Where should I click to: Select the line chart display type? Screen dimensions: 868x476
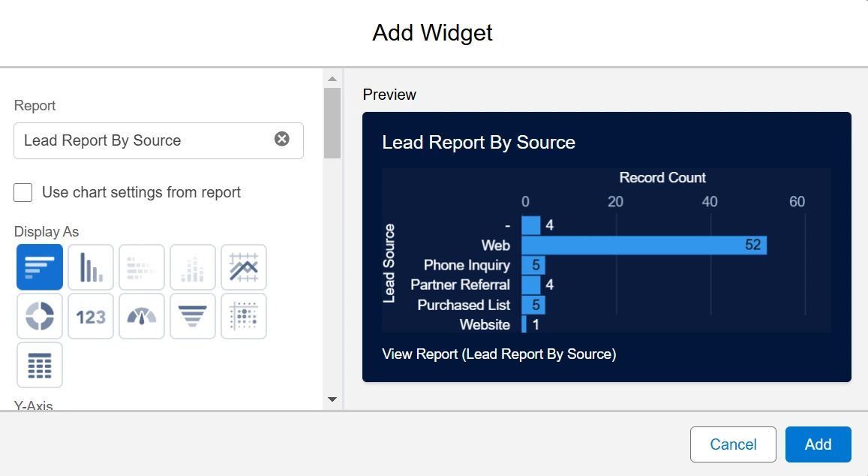[244, 267]
